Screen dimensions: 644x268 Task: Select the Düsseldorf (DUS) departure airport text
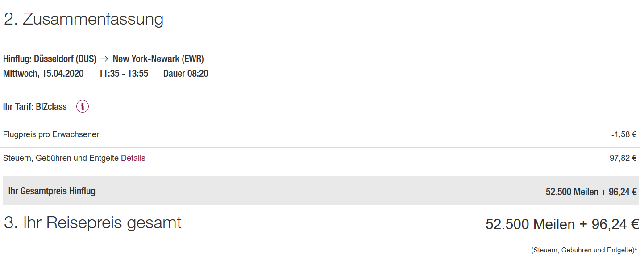click(65, 59)
